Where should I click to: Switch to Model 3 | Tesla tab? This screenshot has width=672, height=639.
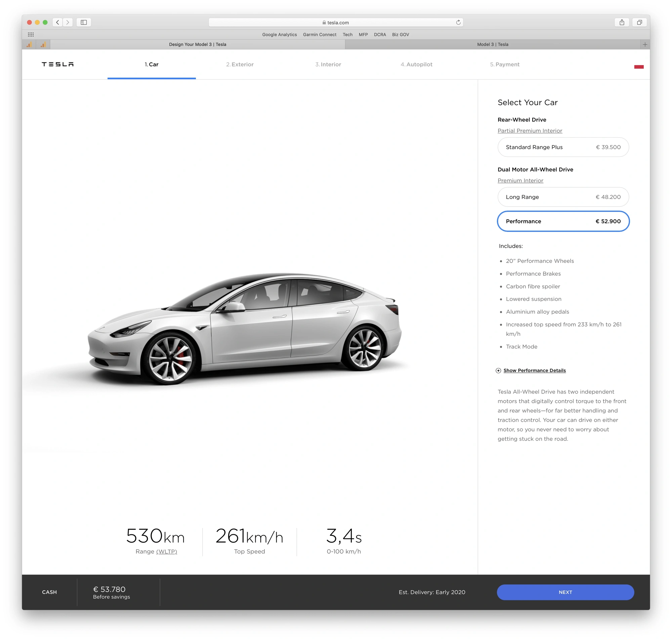pos(493,45)
